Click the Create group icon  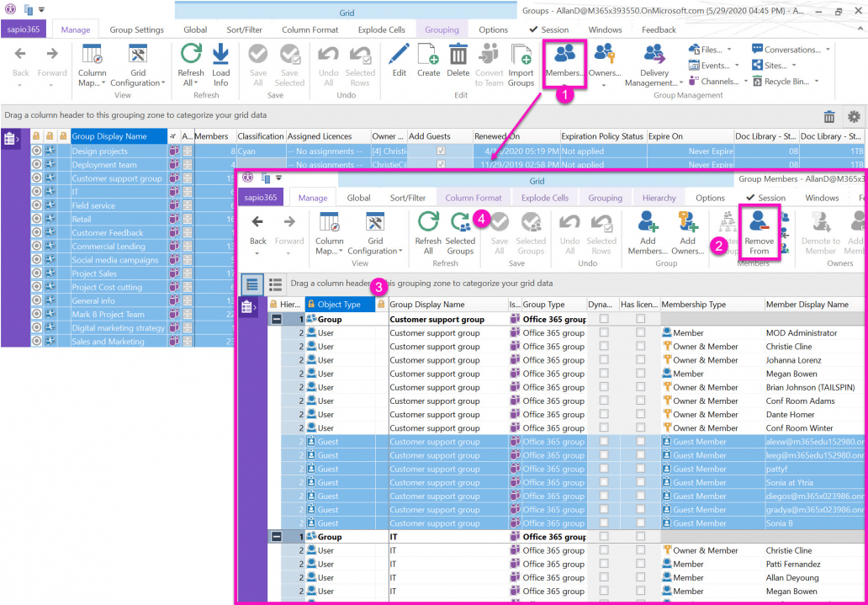(x=428, y=60)
